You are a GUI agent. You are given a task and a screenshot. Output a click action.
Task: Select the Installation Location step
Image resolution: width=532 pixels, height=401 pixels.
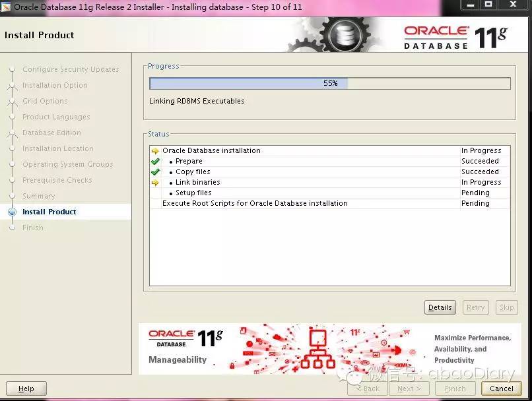[58, 148]
